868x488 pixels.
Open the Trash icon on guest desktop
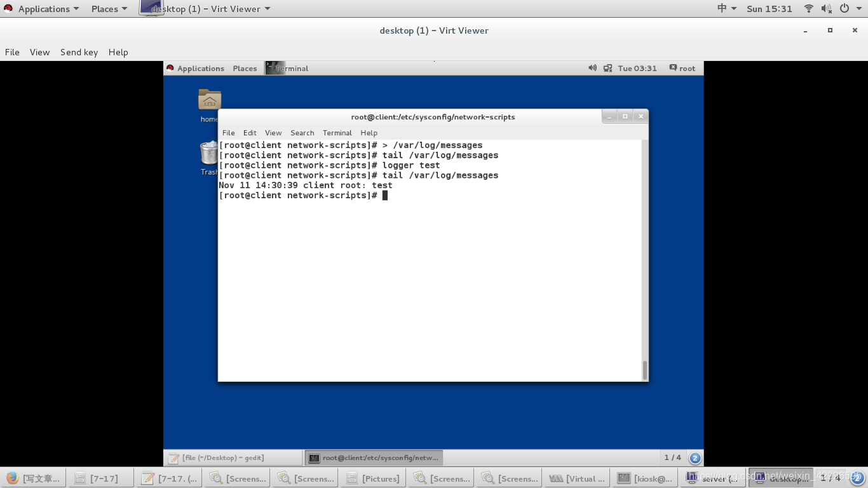pyautogui.click(x=209, y=154)
